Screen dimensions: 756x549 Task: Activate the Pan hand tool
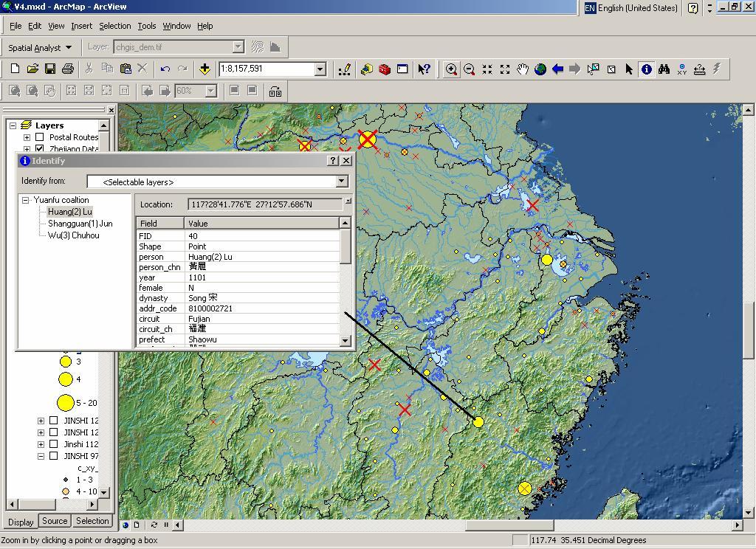point(523,69)
